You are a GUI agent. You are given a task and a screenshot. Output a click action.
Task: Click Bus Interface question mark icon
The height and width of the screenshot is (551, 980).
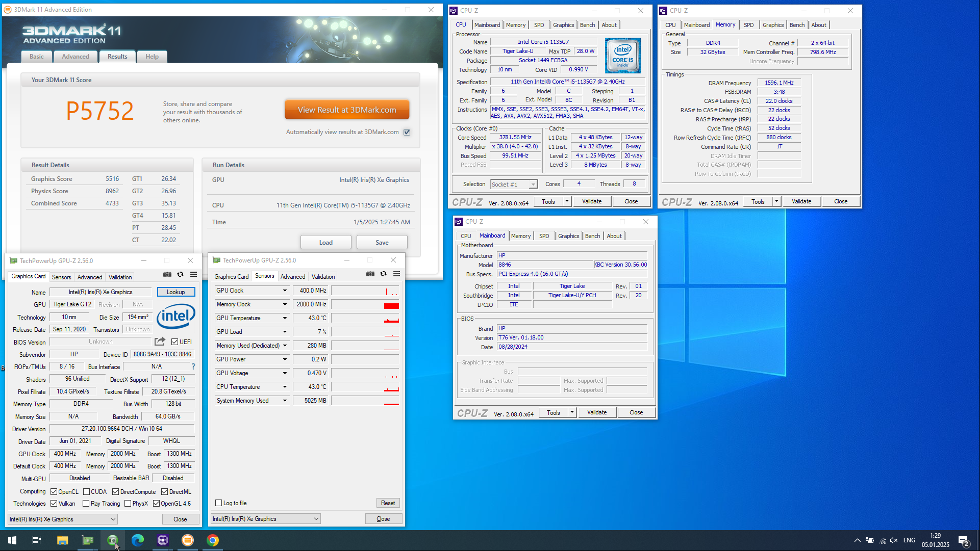pyautogui.click(x=193, y=366)
